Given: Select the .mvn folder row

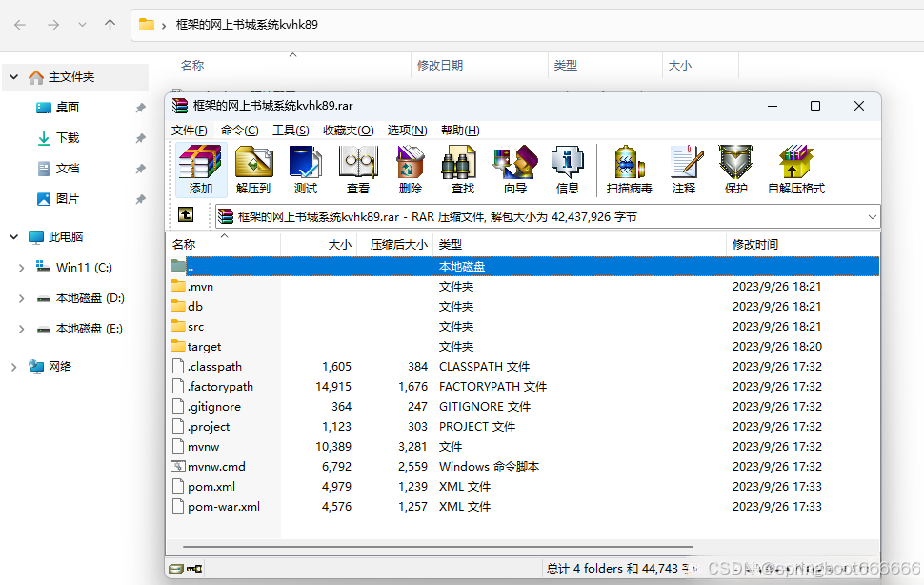Looking at the screenshot, I should (523, 287).
